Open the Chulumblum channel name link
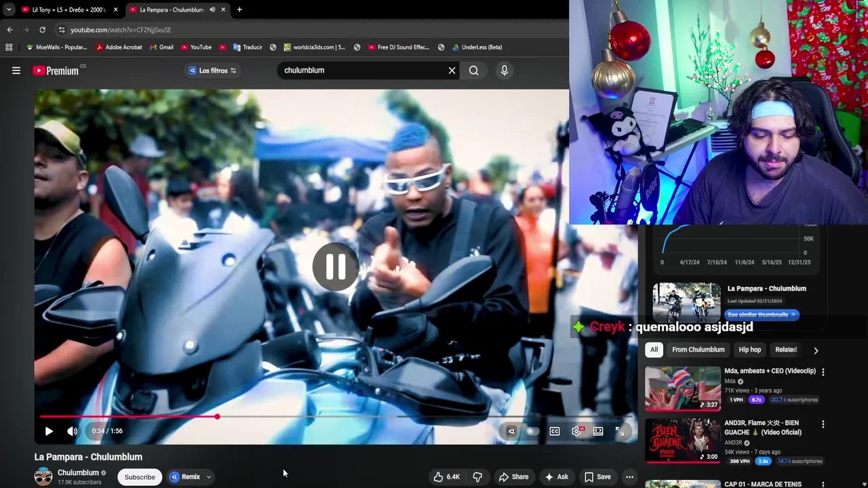 coord(78,472)
